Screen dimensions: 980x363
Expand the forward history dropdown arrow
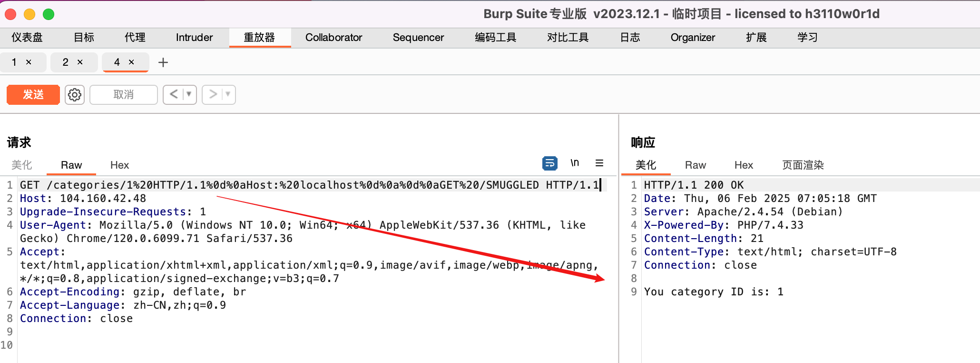228,94
